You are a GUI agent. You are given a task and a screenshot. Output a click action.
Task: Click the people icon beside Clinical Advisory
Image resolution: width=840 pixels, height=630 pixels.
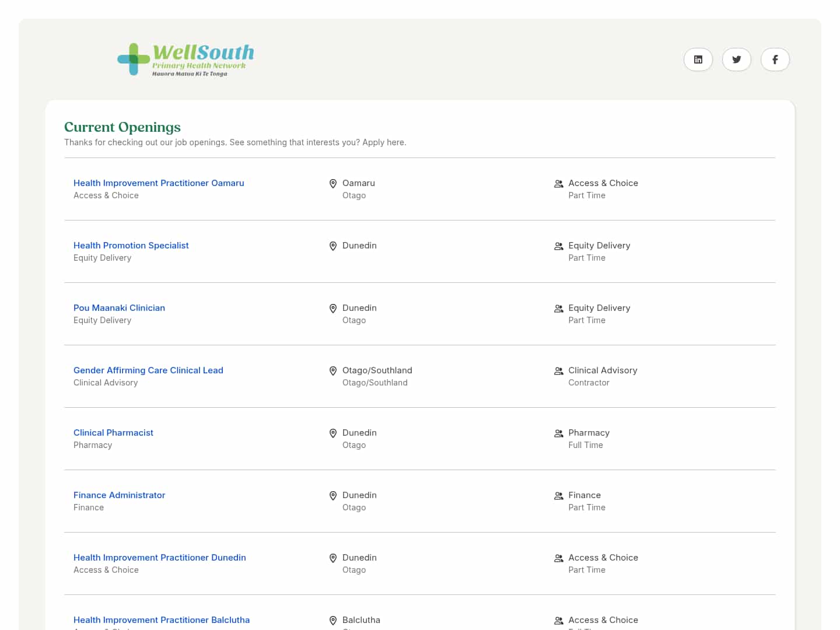pyautogui.click(x=558, y=371)
